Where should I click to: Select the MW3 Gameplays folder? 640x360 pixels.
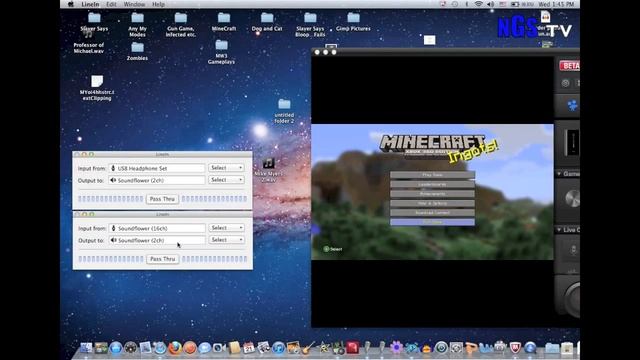(221, 52)
